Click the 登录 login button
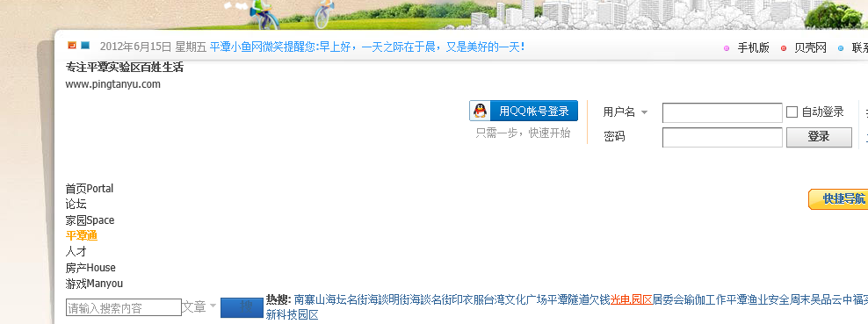Image resolution: width=868 pixels, height=324 pixels. click(819, 137)
